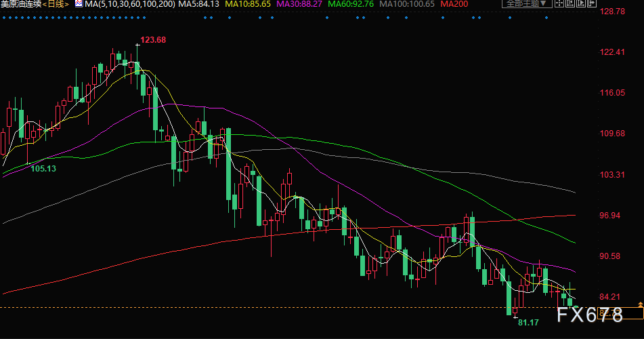Click the 81.17 low price marker
The height and width of the screenshot is (339, 644).
528,323
